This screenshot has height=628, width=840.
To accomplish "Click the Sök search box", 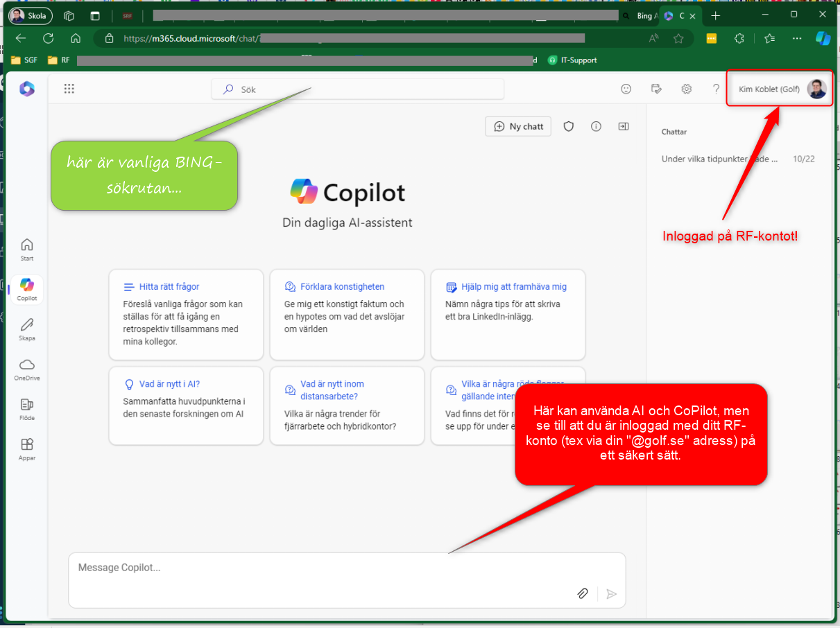I will (x=358, y=89).
